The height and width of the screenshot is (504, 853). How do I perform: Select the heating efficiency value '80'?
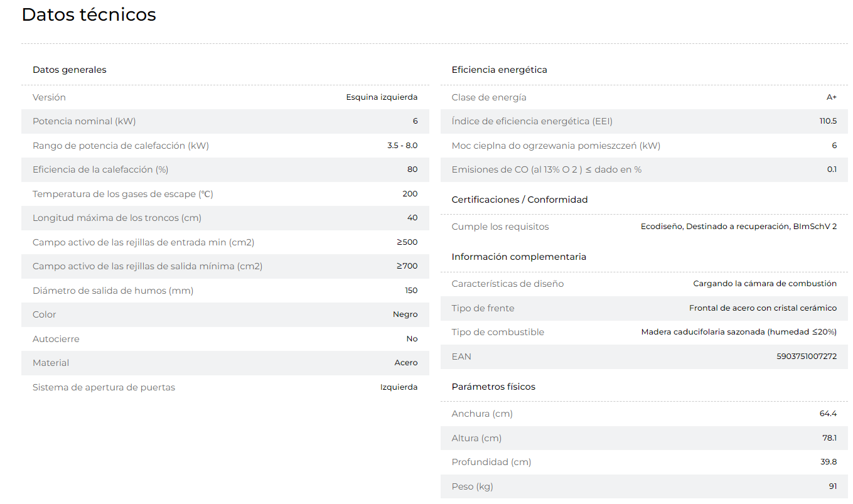412,169
